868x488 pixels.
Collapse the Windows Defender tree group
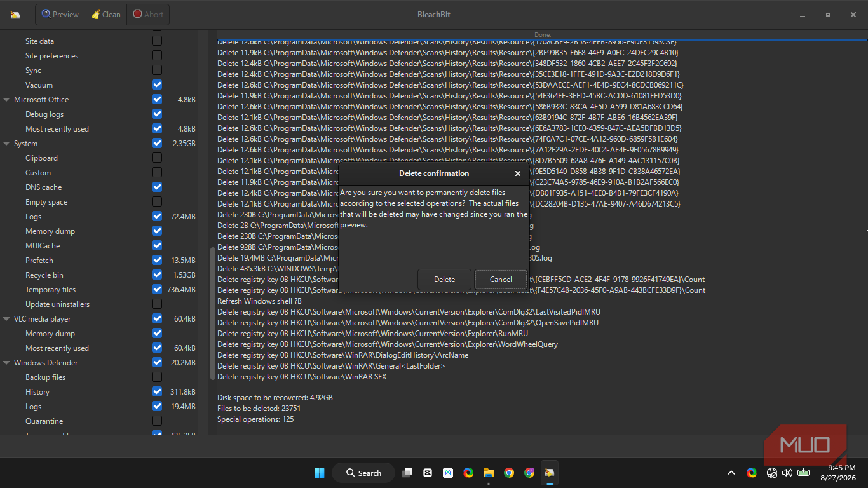pos(6,363)
